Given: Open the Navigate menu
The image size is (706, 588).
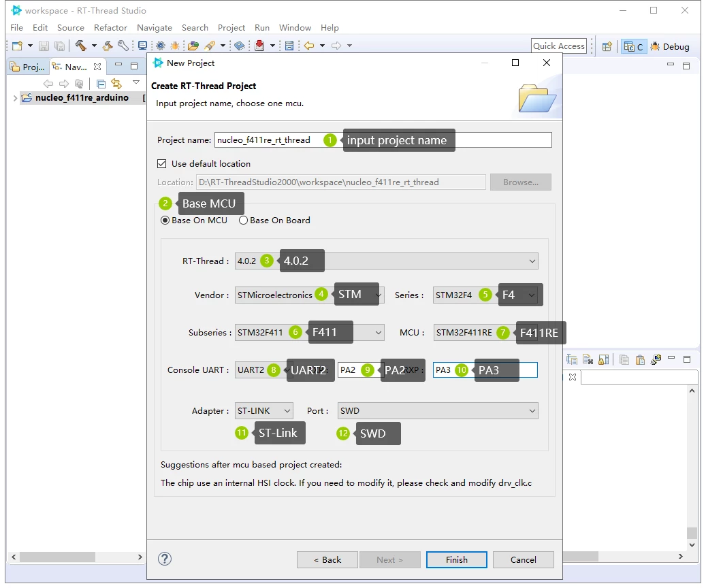Looking at the screenshot, I should pyautogui.click(x=155, y=27).
